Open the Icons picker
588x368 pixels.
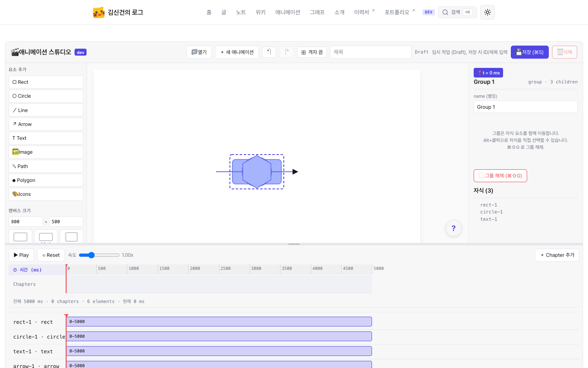click(46, 194)
